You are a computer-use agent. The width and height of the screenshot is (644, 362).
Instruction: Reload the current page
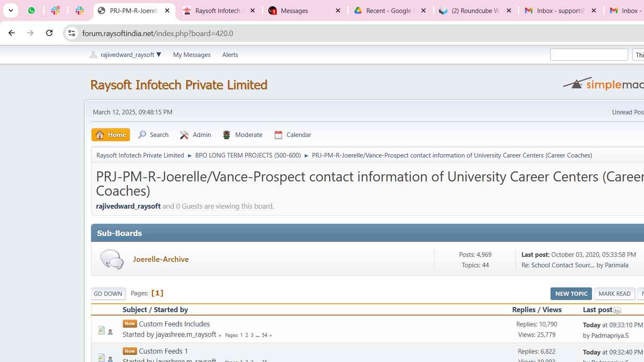[49, 33]
